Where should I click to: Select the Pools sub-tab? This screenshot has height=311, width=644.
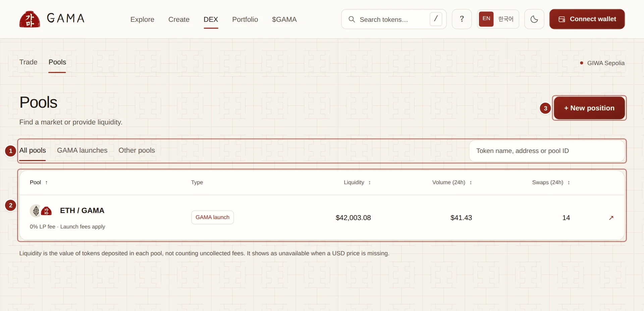(x=57, y=62)
